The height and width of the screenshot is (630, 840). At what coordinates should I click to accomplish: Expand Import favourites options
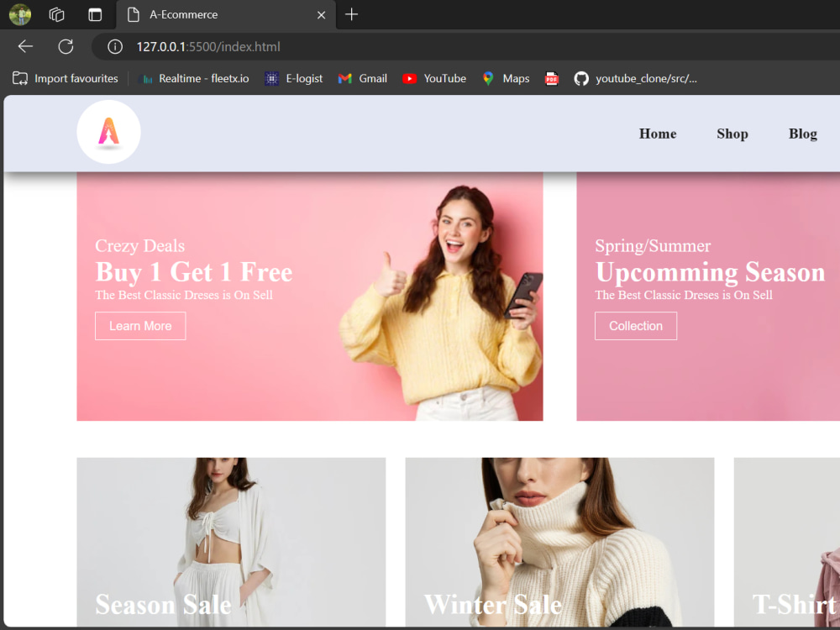(65, 78)
